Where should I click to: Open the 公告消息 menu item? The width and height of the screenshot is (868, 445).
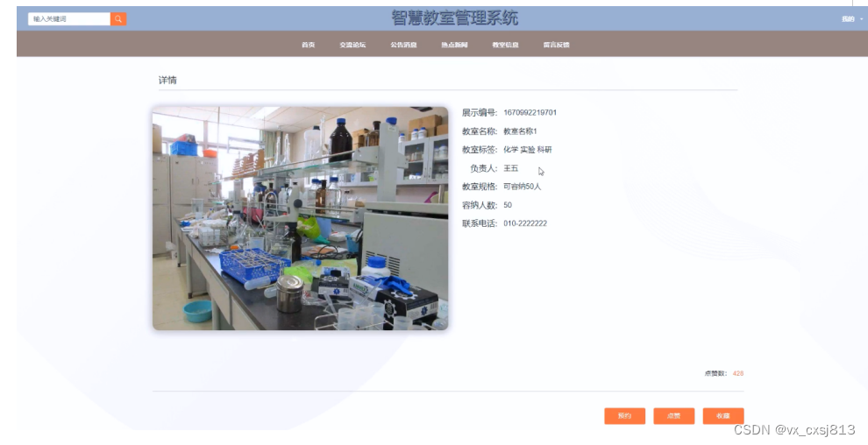tap(403, 45)
